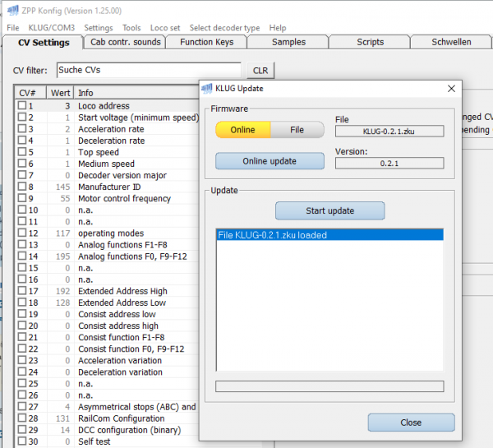Open the Loco set menu
This screenshot has height=448, width=493.
click(x=165, y=28)
